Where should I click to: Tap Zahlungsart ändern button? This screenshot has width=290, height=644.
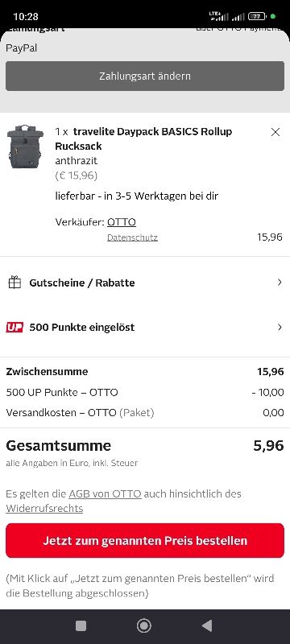145,76
